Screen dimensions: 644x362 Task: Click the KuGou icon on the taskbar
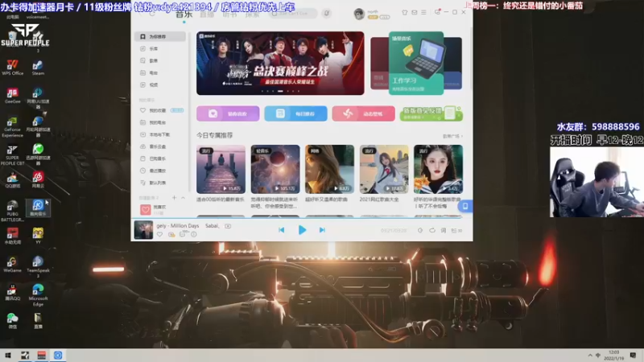pos(58,356)
